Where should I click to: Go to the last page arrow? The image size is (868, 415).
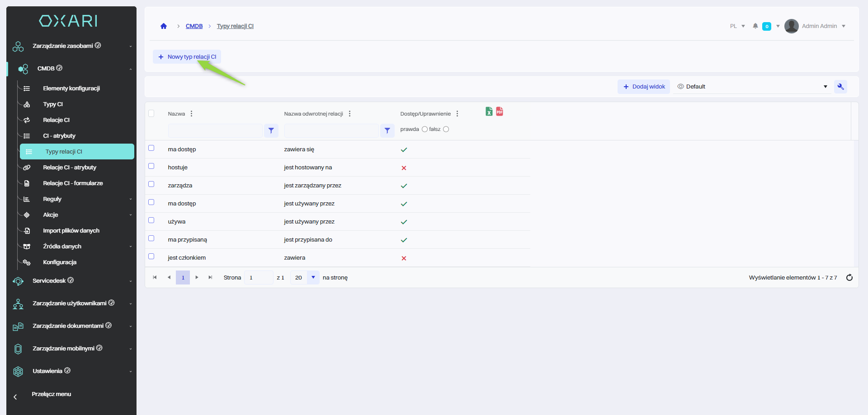click(x=210, y=278)
